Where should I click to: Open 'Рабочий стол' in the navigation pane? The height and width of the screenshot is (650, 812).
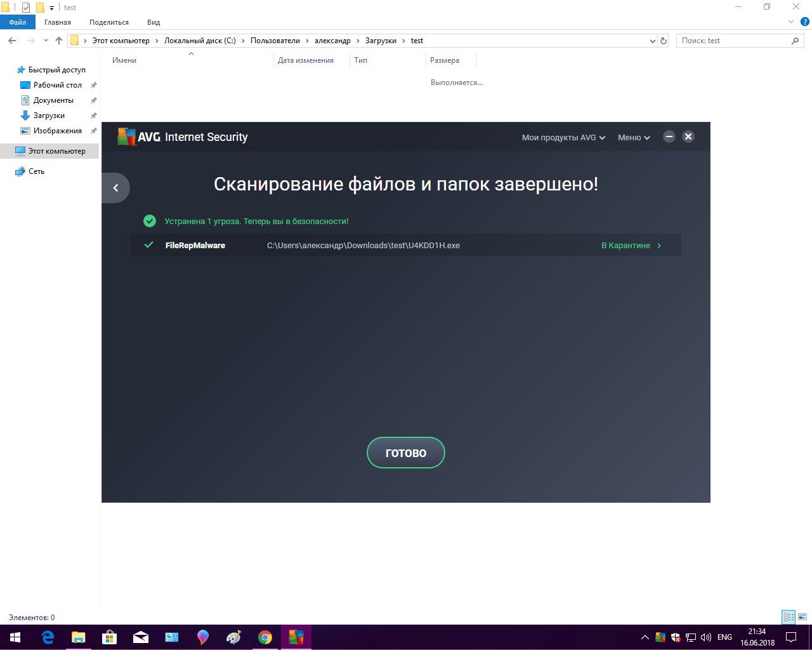(x=58, y=85)
